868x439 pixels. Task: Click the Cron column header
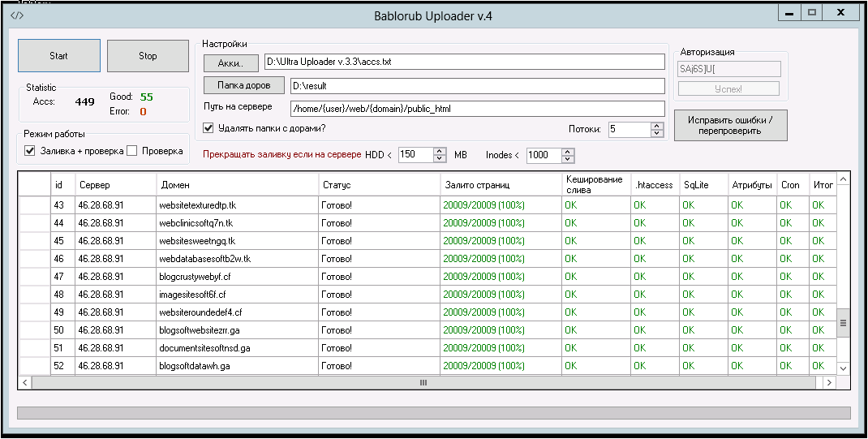coord(793,185)
